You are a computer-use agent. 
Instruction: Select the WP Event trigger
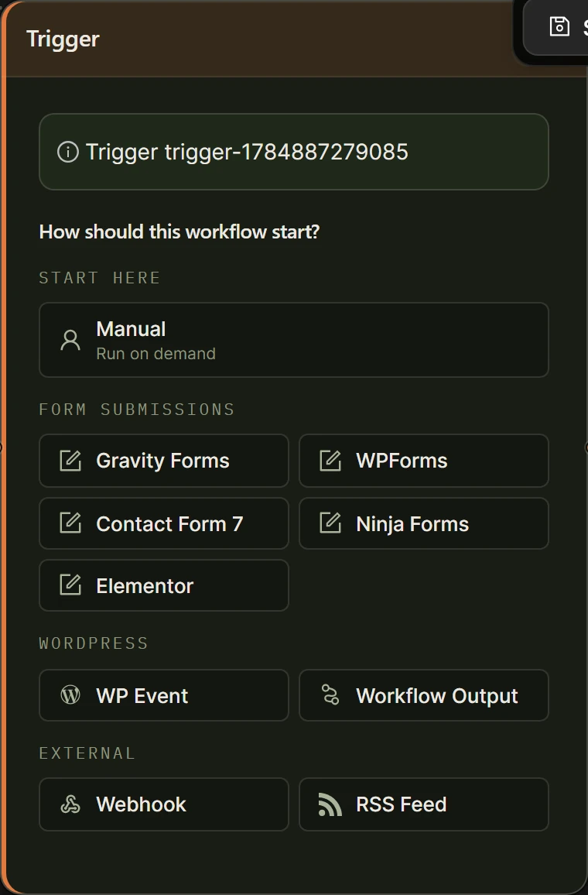tap(164, 695)
